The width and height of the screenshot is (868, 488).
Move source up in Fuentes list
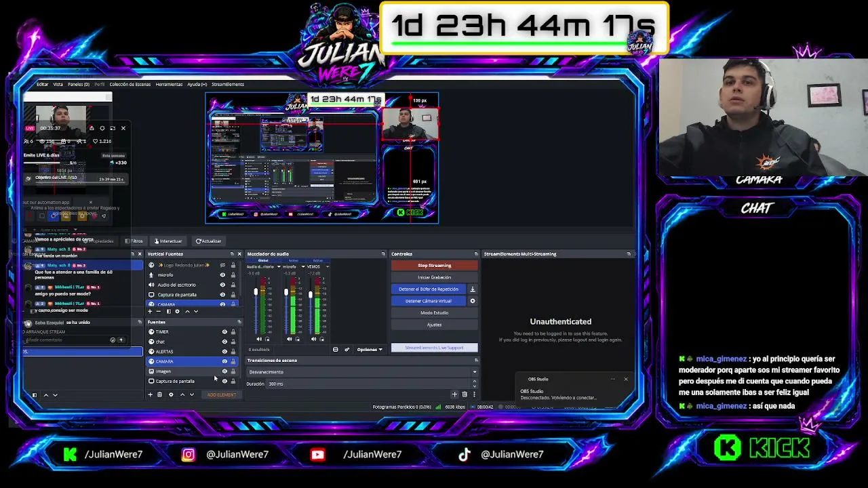point(182,394)
